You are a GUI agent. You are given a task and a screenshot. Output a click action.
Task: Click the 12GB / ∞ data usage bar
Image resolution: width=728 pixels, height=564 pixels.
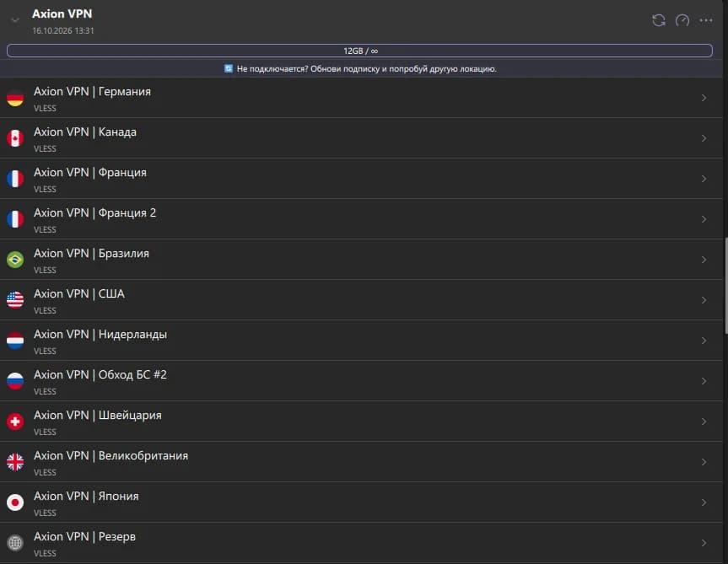pos(360,51)
